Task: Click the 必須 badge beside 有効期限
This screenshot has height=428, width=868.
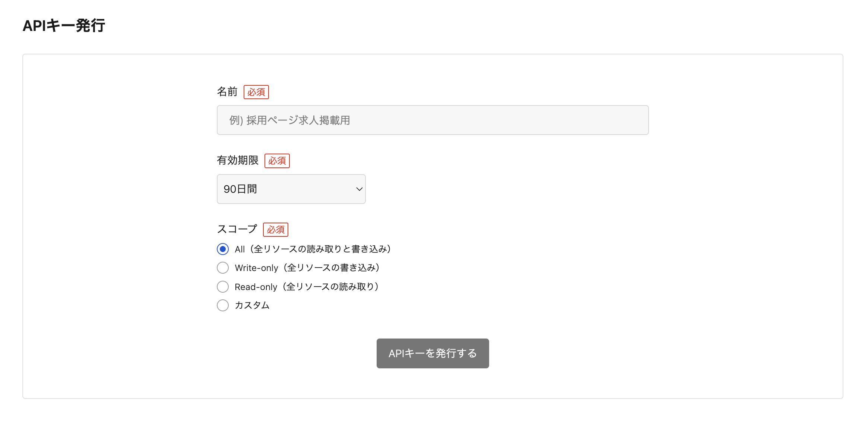Action: (277, 161)
